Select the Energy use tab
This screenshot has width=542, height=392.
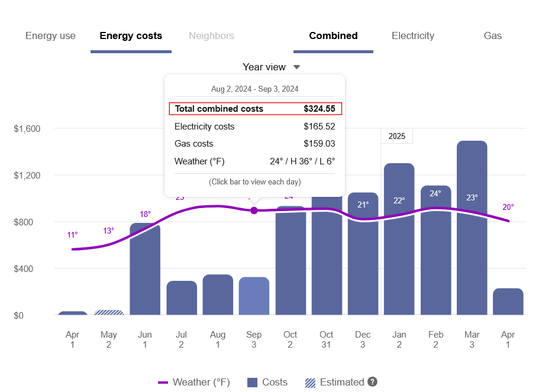50,35
